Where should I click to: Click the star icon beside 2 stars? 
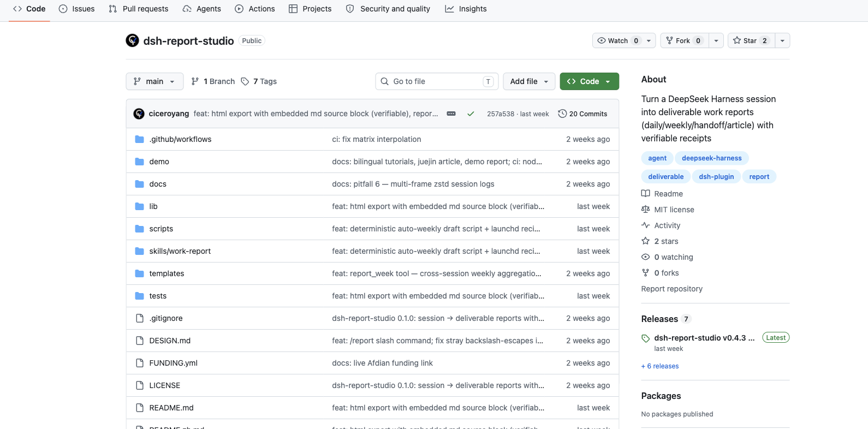pos(646,241)
